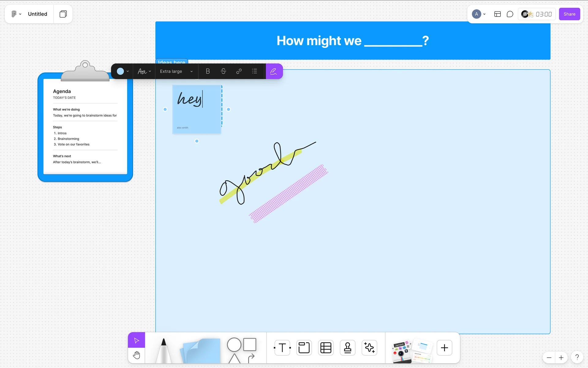The width and height of the screenshot is (588, 368).
Task: Rename the Untitled file title
Action: (37, 14)
